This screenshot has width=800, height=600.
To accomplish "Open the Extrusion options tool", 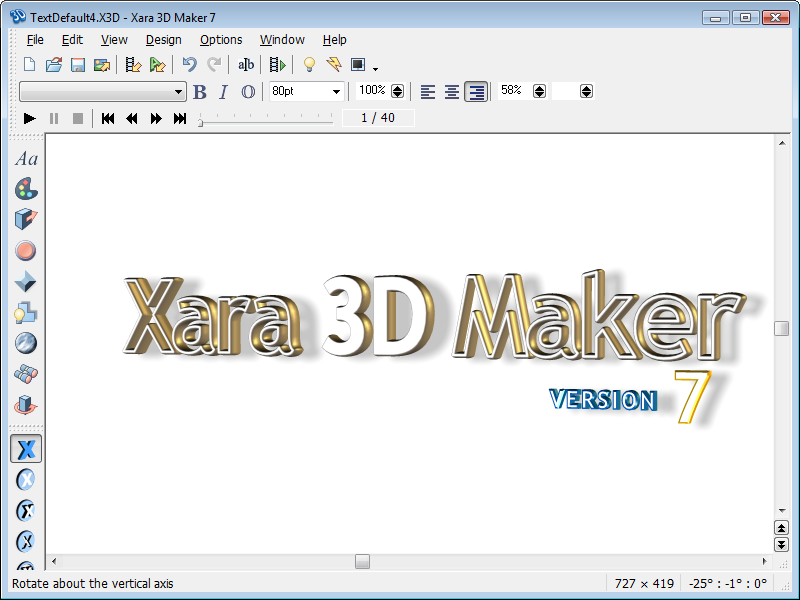I will pyautogui.click(x=26, y=219).
